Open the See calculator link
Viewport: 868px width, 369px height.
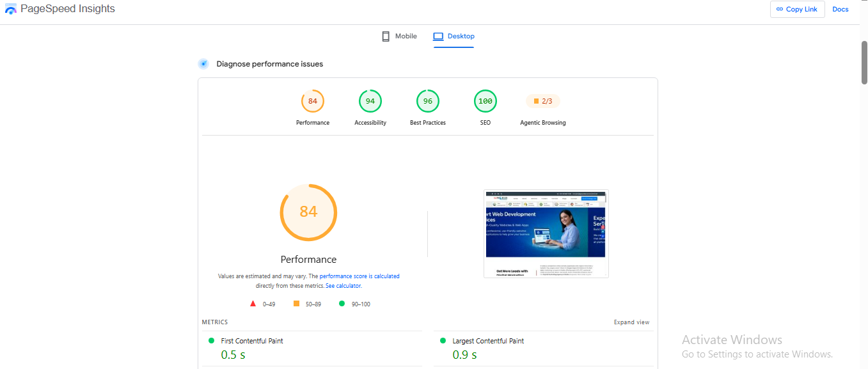[x=343, y=286]
